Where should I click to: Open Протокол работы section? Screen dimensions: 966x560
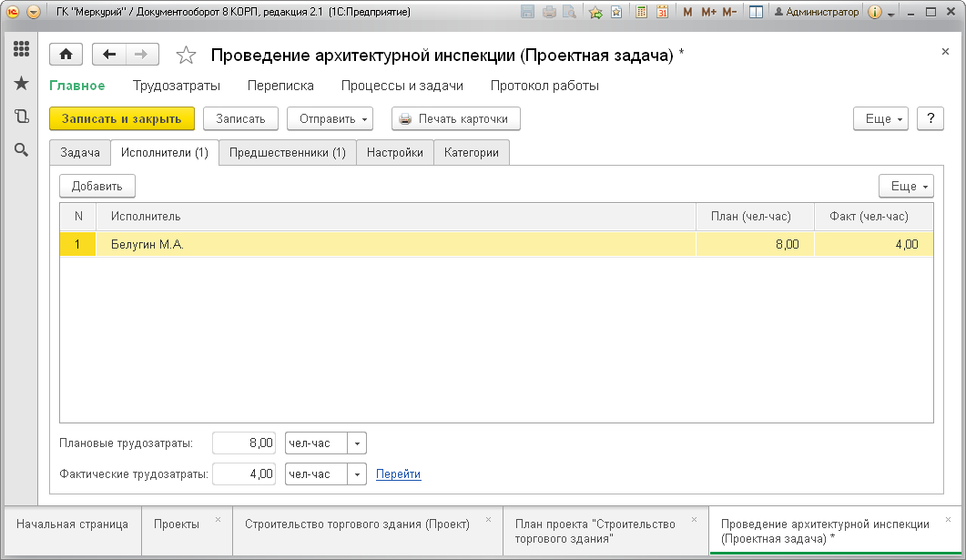click(544, 86)
